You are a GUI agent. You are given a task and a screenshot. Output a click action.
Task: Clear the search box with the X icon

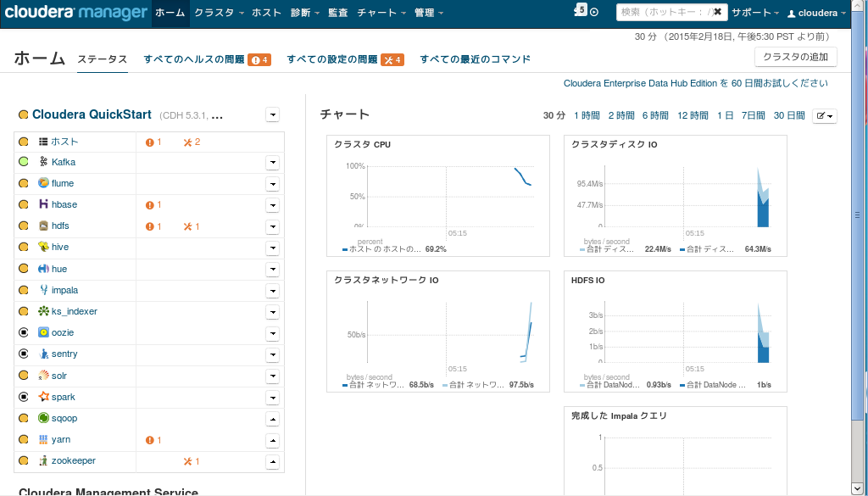[717, 12]
